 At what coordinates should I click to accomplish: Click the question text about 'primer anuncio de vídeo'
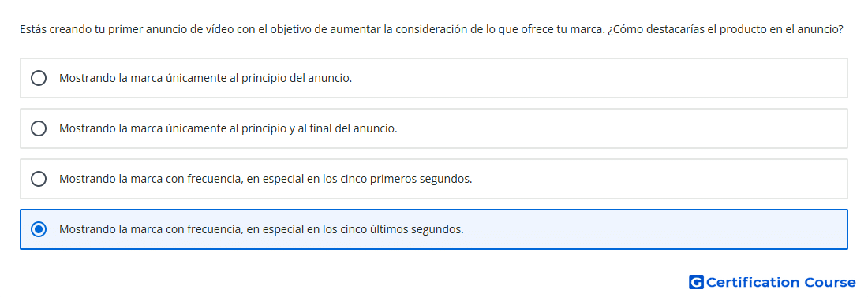coord(431,29)
